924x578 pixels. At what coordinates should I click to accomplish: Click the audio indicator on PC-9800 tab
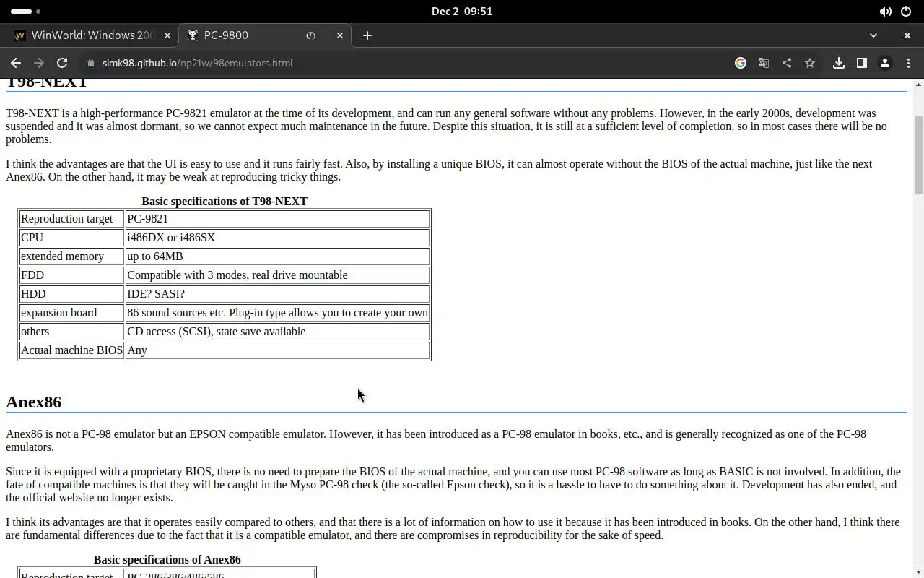311,35
